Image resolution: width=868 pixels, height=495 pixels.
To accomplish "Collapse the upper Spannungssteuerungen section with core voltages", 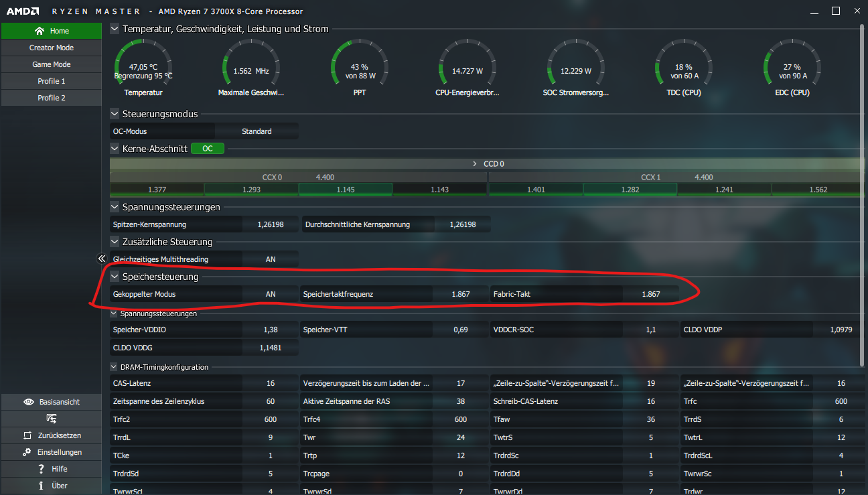I will coord(115,207).
